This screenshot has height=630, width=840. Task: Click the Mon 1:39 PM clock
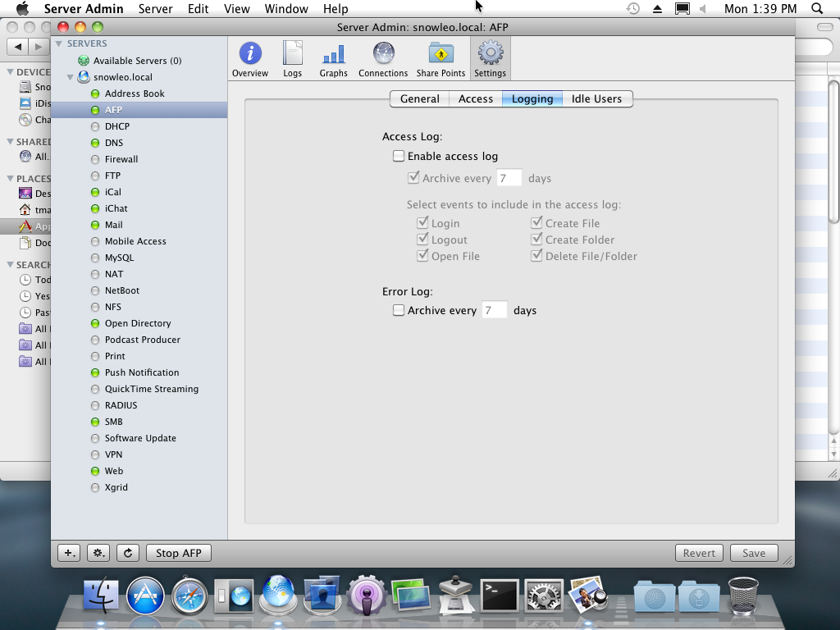760,8
